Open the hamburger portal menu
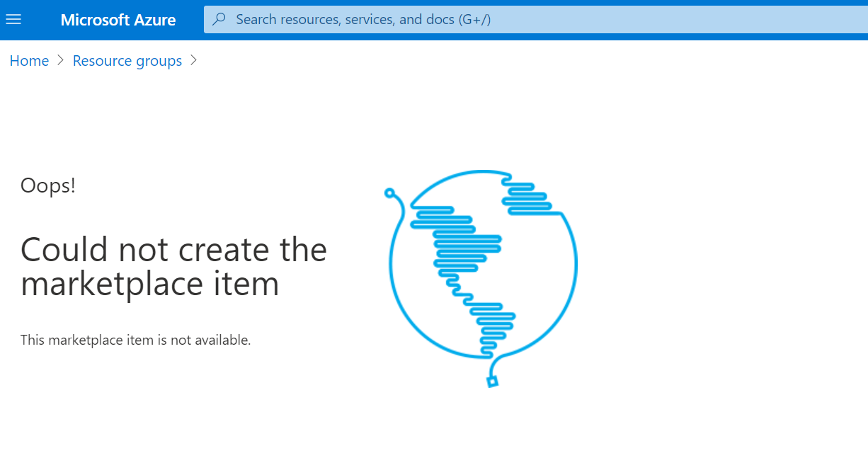Viewport: 868px width, 470px height. pos(13,19)
